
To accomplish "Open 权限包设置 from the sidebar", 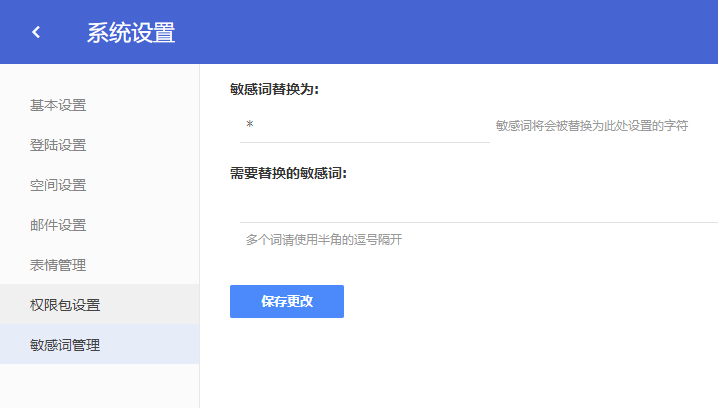I will pyautogui.click(x=65, y=305).
